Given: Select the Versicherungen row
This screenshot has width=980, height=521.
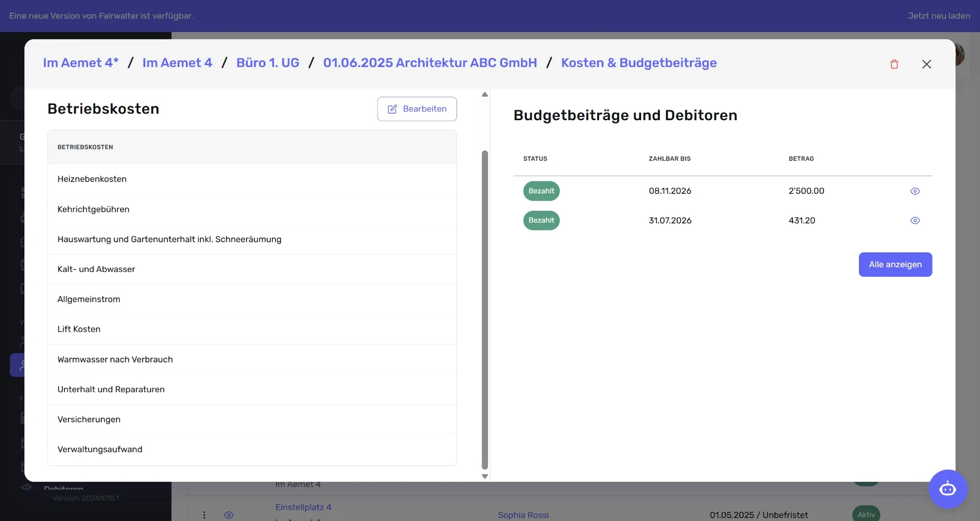Looking at the screenshot, I should point(252,419).
